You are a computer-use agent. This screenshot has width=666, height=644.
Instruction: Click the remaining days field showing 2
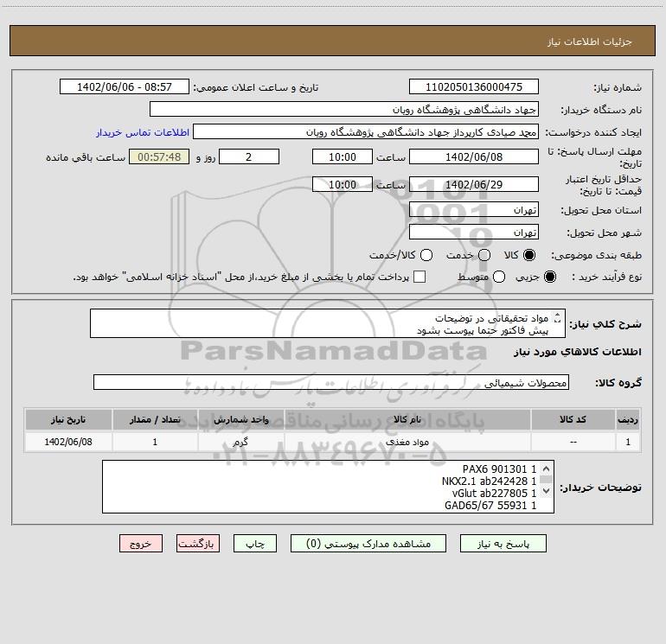click(249, 156)
